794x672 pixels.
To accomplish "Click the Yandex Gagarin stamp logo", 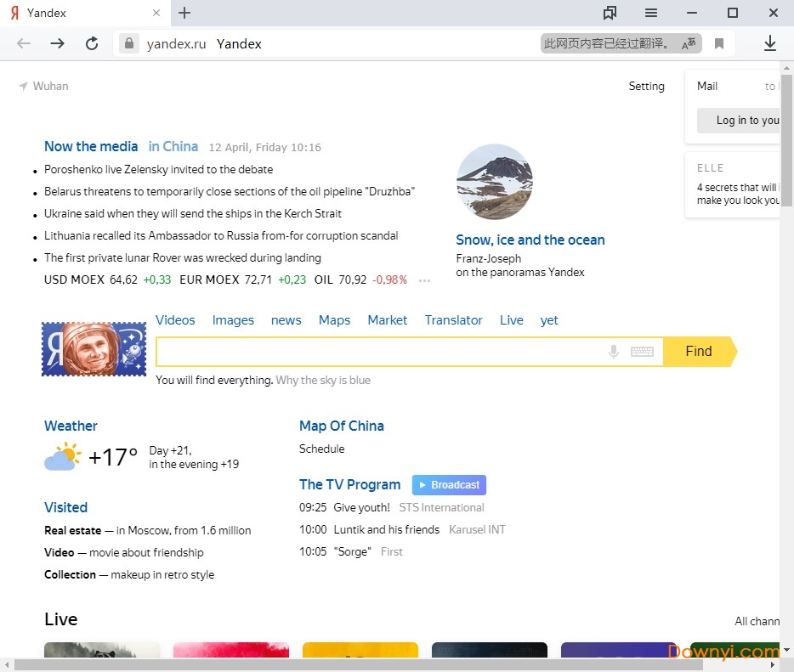I will tap(94, 349).
